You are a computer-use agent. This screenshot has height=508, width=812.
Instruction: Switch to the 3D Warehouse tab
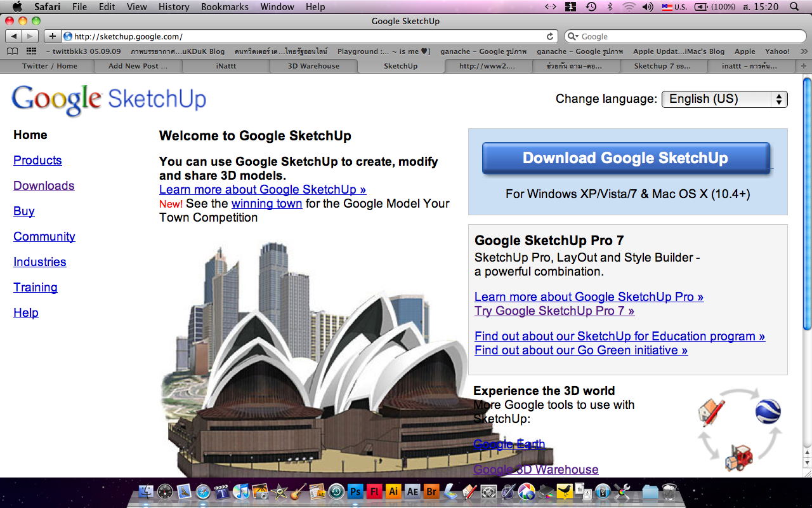[x=313, y=66]
